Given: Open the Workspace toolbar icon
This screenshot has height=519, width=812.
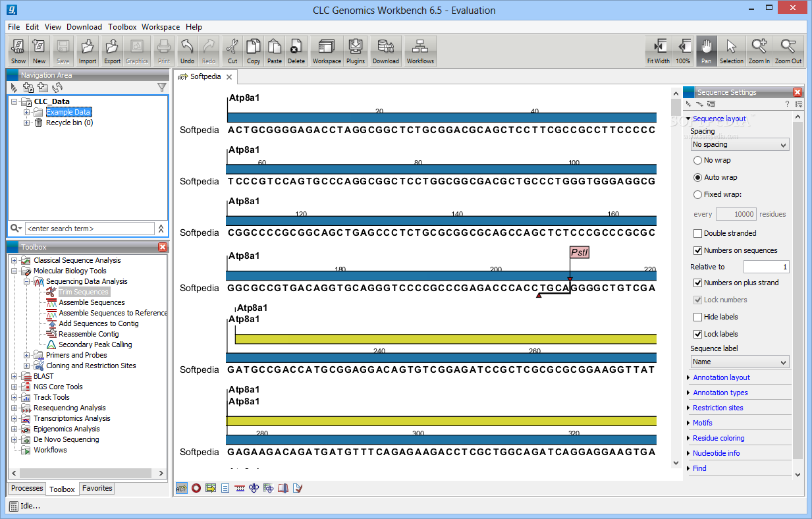Looking at the screenshot, I should coord(327,51).
